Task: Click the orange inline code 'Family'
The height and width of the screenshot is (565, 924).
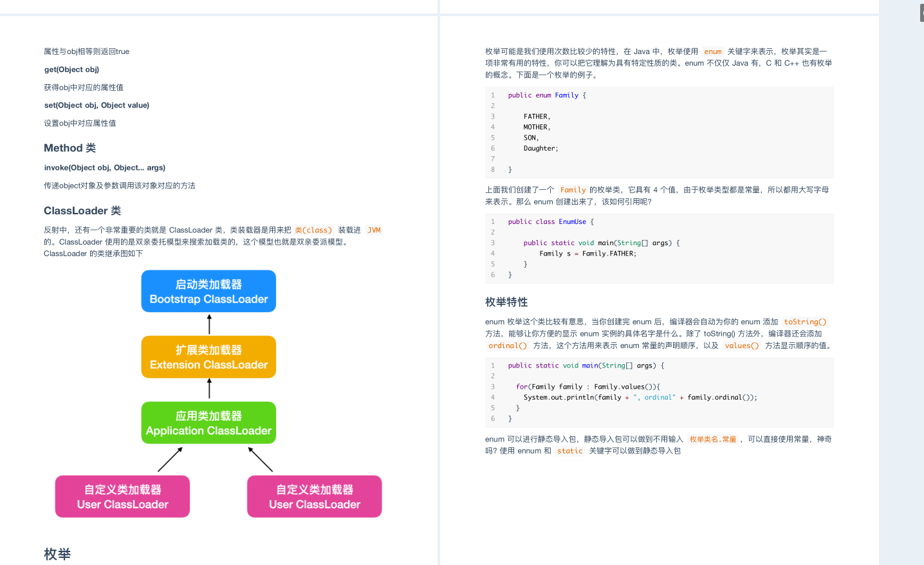Action: click(573, 190)
